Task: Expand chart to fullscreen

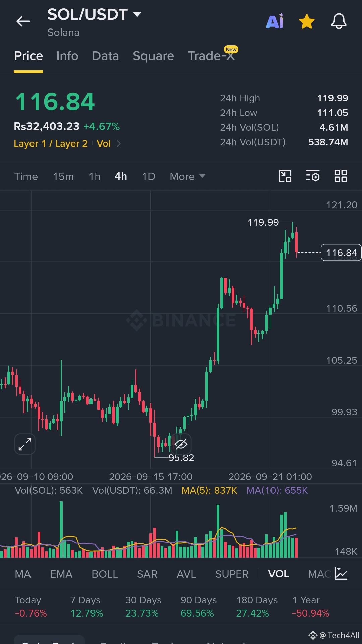Action: pos(25,444)
